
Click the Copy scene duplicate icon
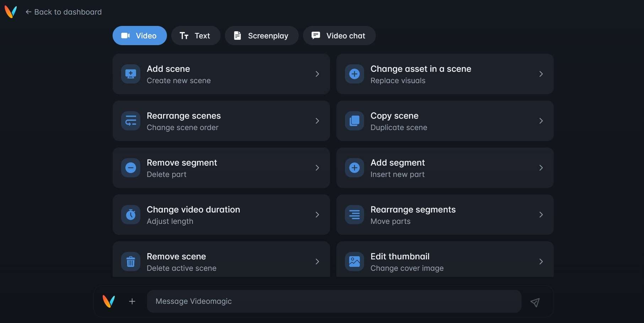click(x=355, y=121)
